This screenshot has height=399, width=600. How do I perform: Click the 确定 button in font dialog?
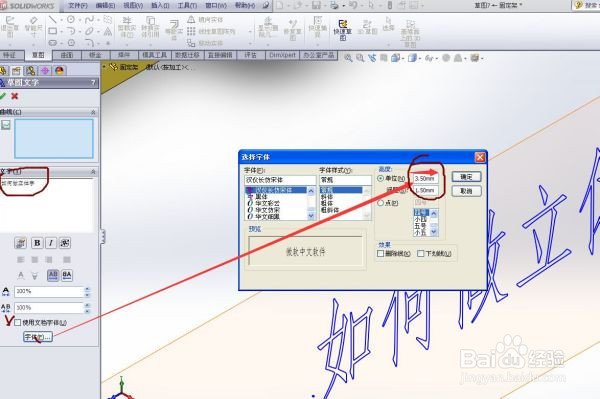coord(466,177)
